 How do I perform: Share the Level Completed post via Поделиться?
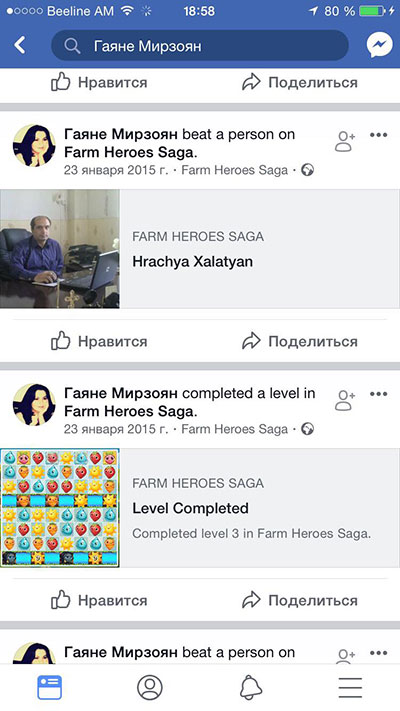(x=300, y=600)
